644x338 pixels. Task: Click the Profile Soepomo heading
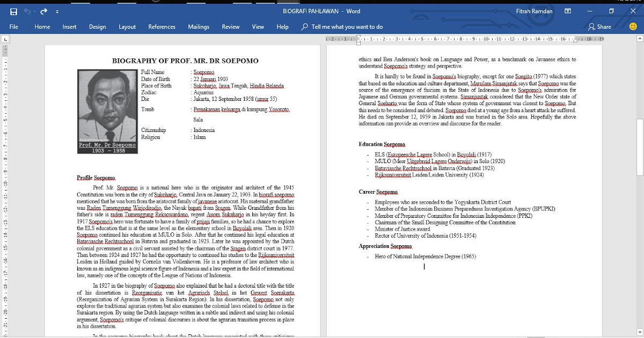(96, 178)
